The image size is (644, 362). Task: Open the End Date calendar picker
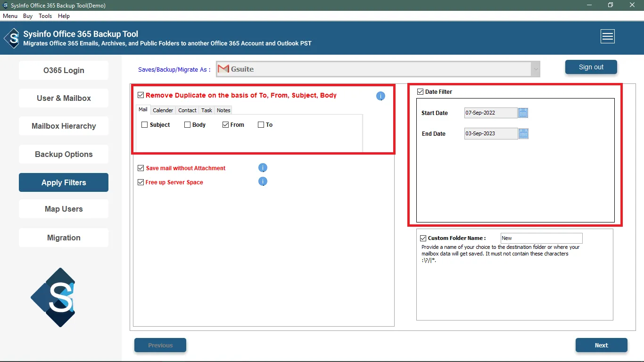pyautogui.click(x=523, y=134)
